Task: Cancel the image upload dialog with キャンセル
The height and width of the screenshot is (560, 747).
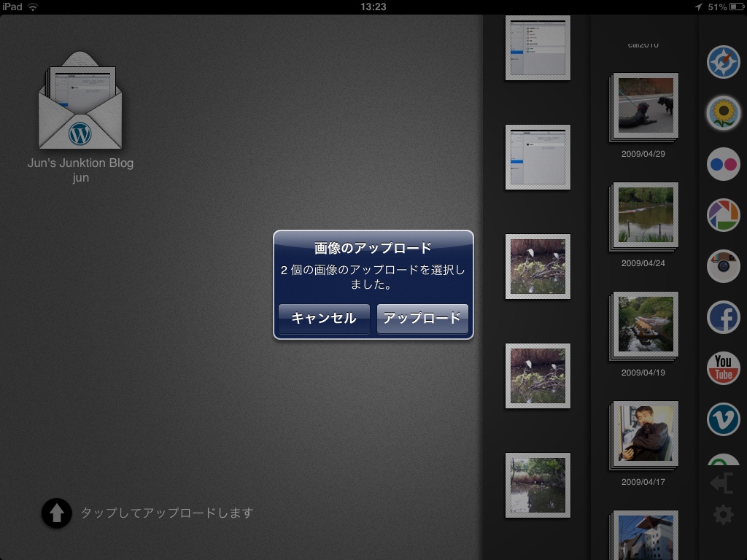Action: [324, 318]
